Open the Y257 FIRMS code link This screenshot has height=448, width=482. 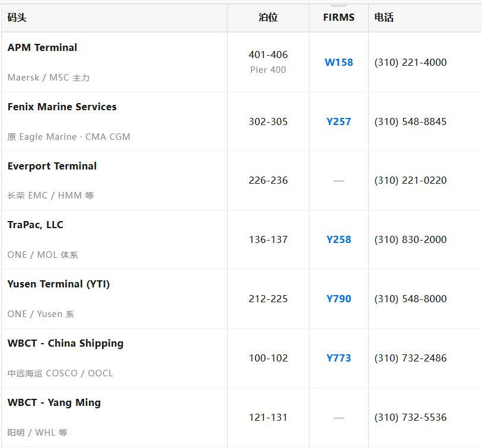(339, 121)
